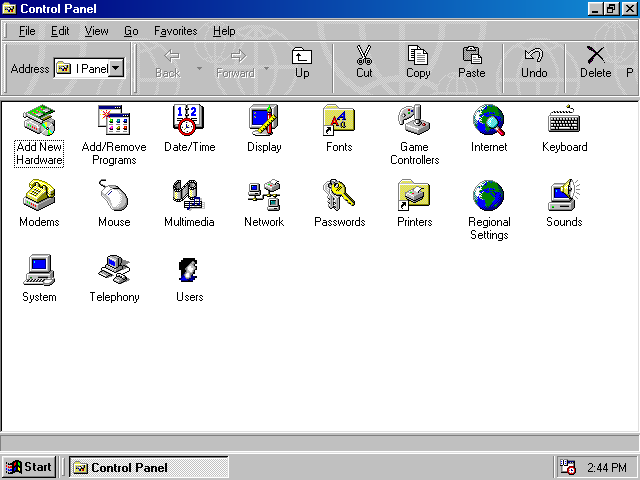Click the Control Panel taskbar button
The image size is (640, 480).
(147, 467)
